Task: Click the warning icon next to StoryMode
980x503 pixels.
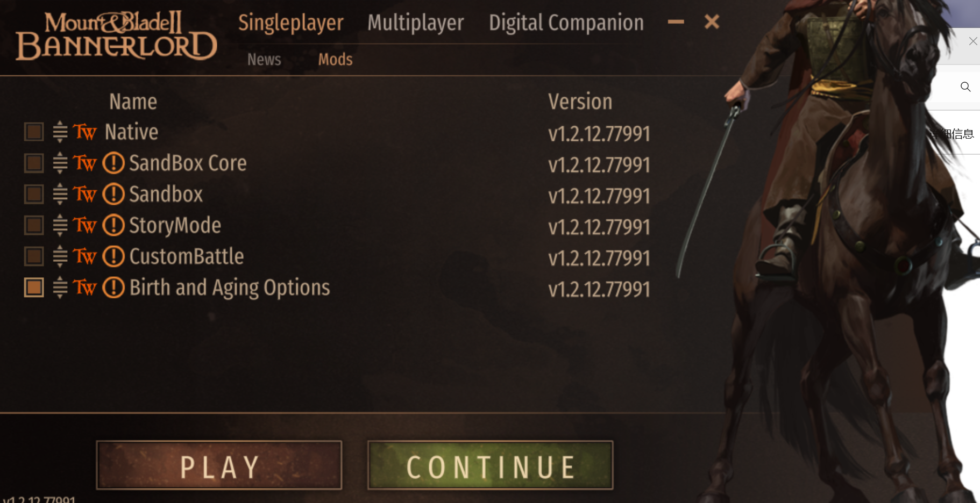Action: pos(113,225)
